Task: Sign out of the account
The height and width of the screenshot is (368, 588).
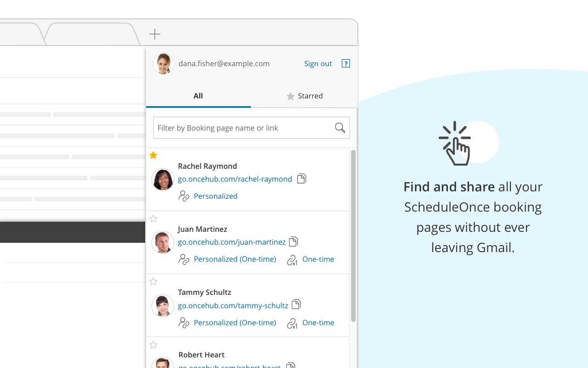Action: 318,63
